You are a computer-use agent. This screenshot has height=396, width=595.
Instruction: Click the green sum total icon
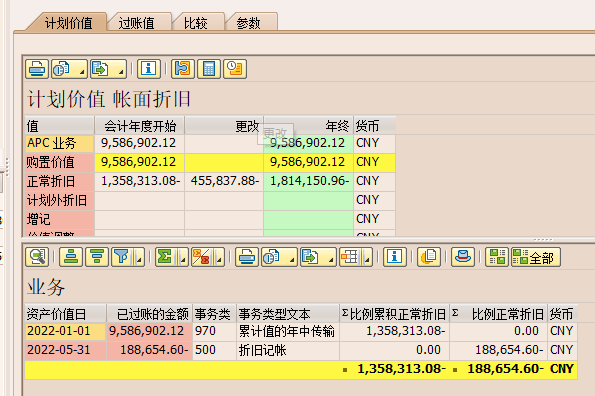click(x=165, y=257)
